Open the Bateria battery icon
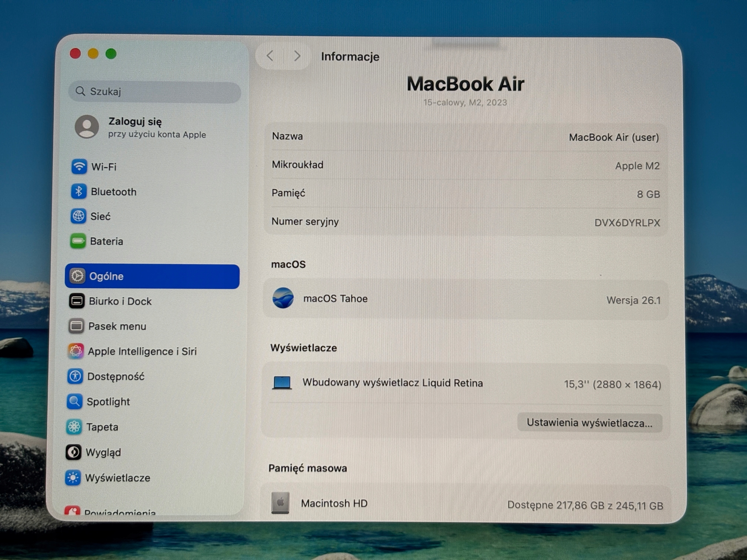Image resolution: width=747 pixels, height=560 pixels. coord(78,241)
